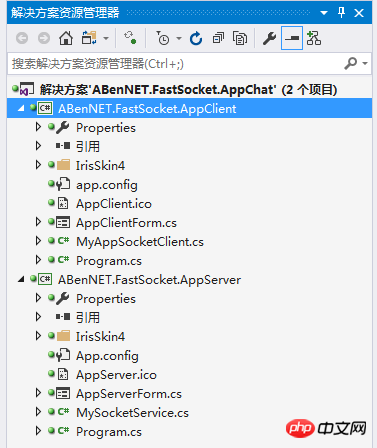Expand Program.cs under AppClient
This screenshot has height=448, width=377.
click(38, 260)
